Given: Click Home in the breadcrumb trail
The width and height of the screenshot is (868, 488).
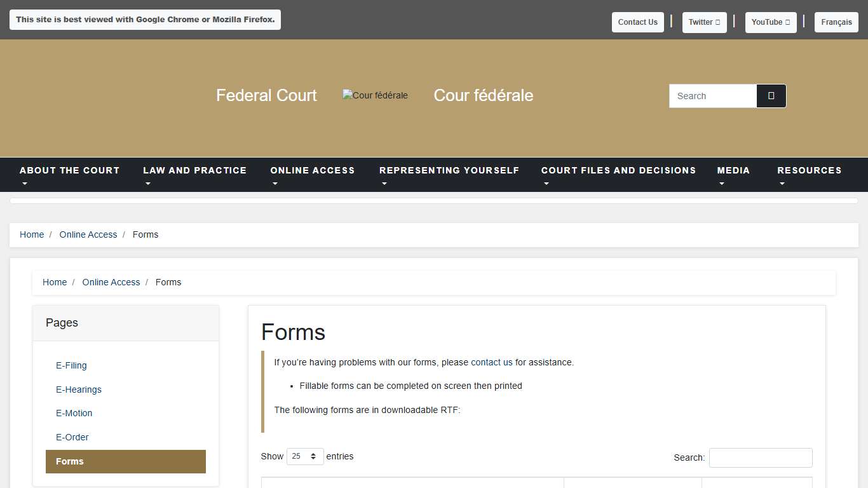Looking at the screenshot, I should click(32, 234).
